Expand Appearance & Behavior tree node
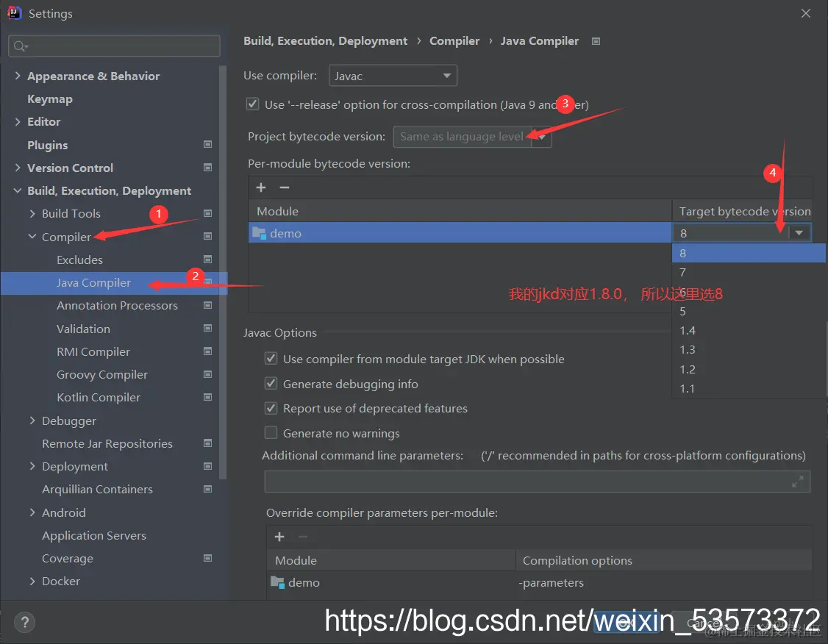The width and height of the screenshot is (828, 644). [x=18, y=76]
